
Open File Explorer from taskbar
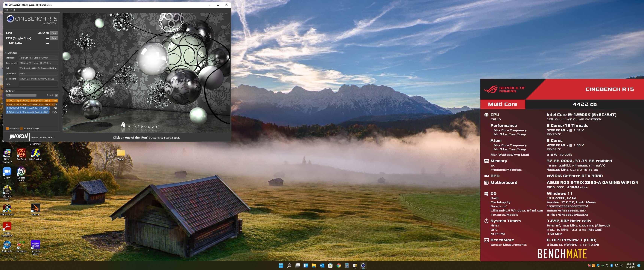314,265
